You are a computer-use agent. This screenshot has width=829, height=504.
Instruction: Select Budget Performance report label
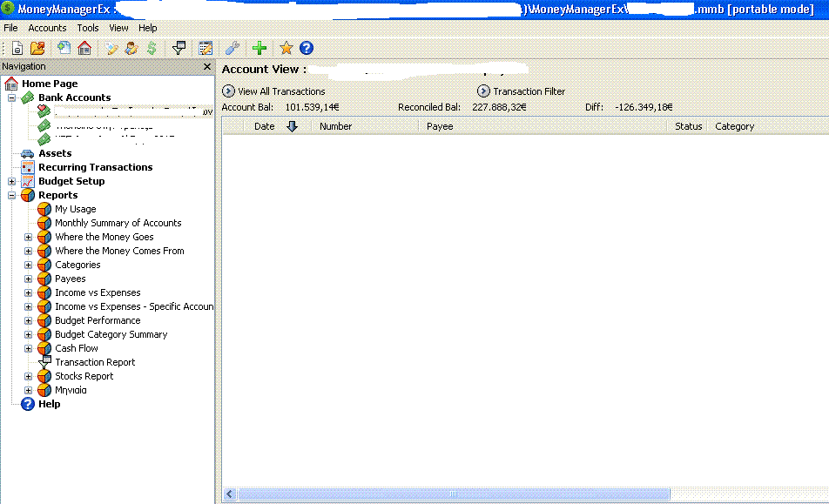coord(98,320)
